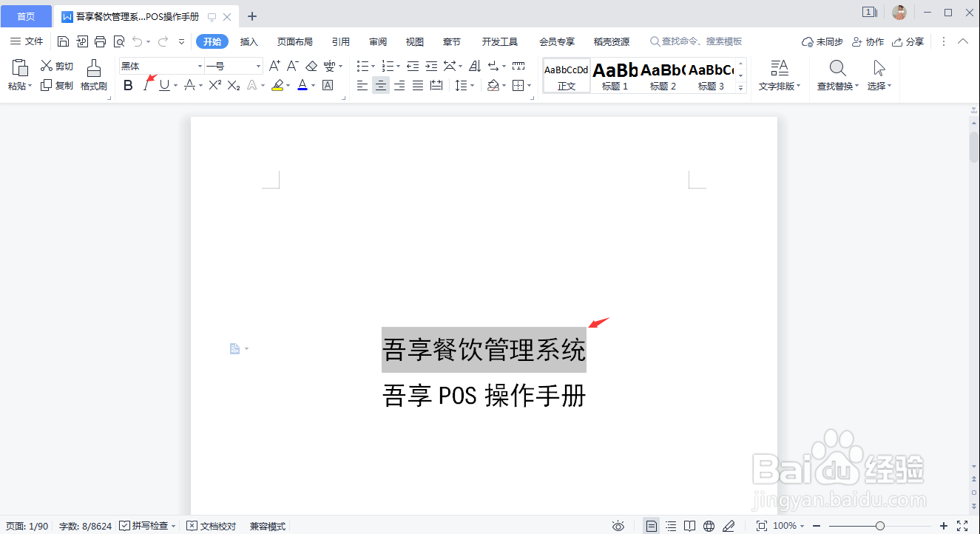This screenshot has width=980, height=534.
Task: Apply Heading 1 (标题 1) style
Action: pos(615,75)
